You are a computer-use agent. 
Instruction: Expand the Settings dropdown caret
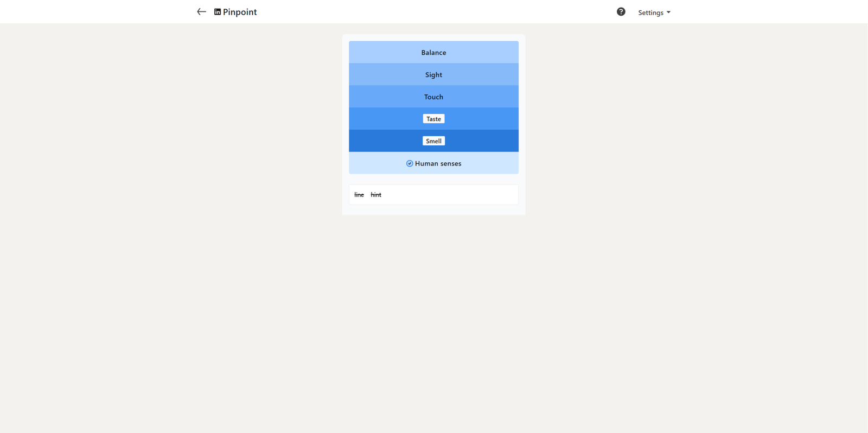[x=668, y=12]
